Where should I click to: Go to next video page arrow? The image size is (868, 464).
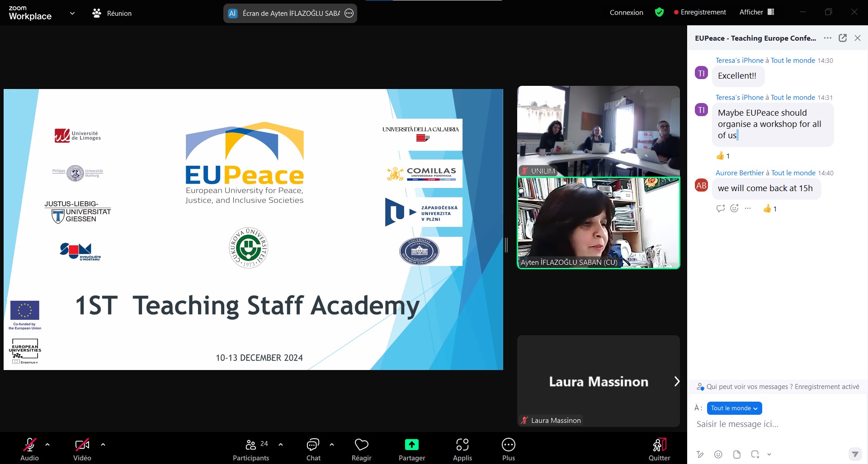[676, 381]
